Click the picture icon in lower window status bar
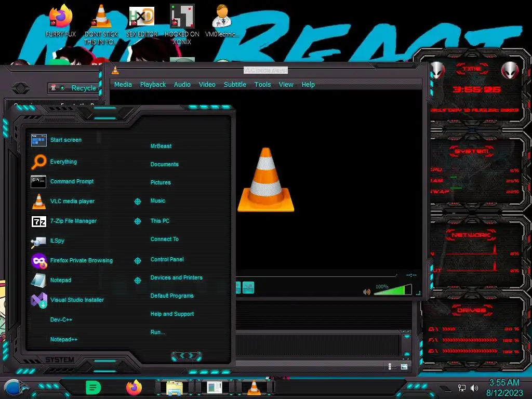 404,367
